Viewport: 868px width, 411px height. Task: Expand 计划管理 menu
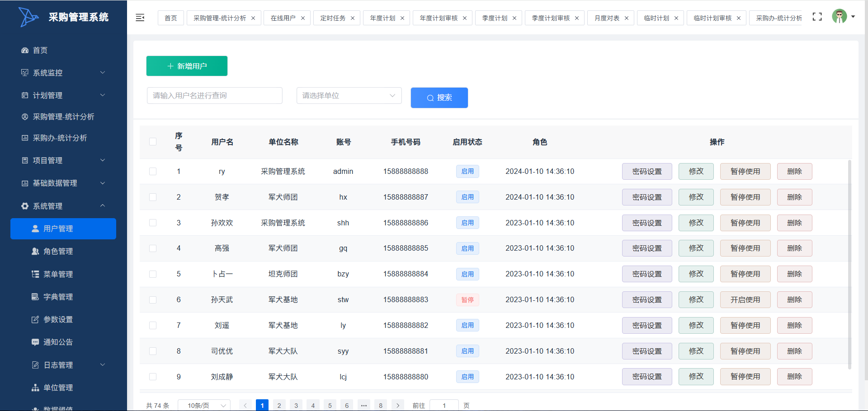[63, 95]
